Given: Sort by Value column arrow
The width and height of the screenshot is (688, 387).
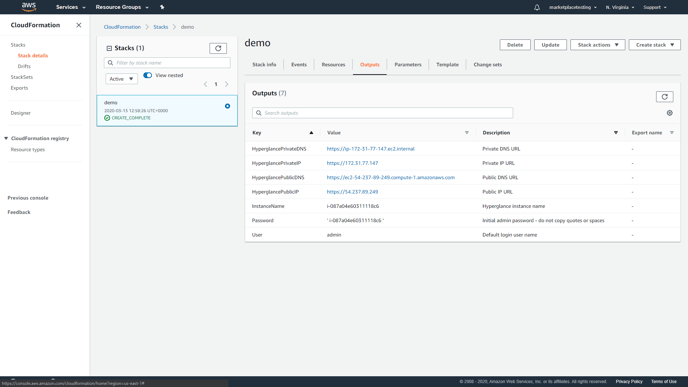Looking at the screenshot, I should coord(466,133).
